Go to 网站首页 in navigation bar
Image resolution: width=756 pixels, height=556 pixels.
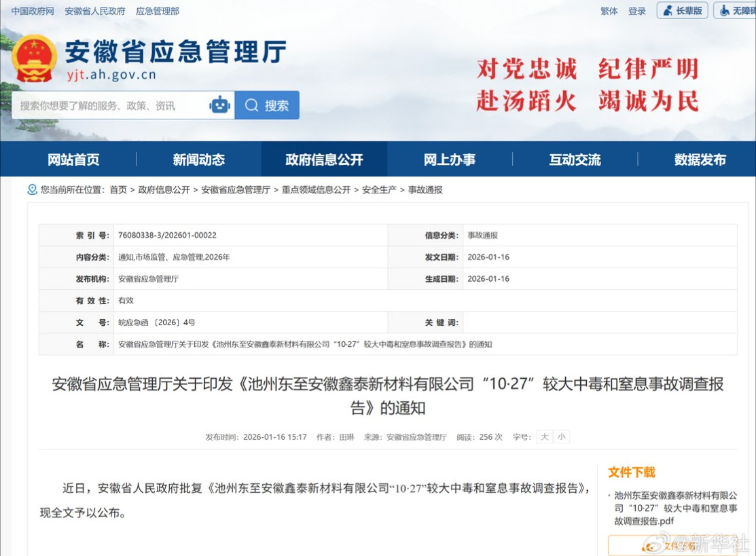click(73, 160)
